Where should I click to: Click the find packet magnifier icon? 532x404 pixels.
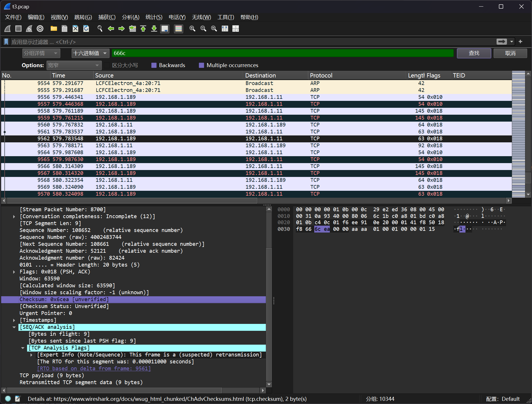(100, 29)
